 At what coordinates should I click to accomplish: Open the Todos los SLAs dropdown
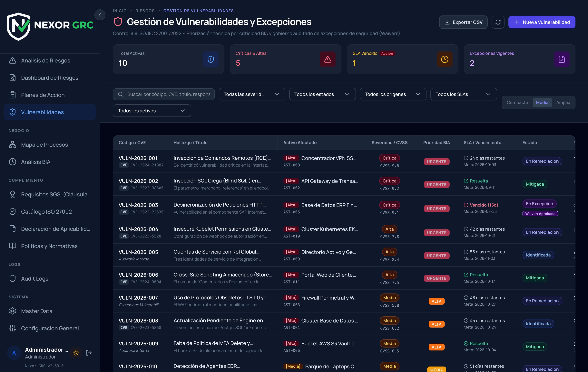pos(464,94)
